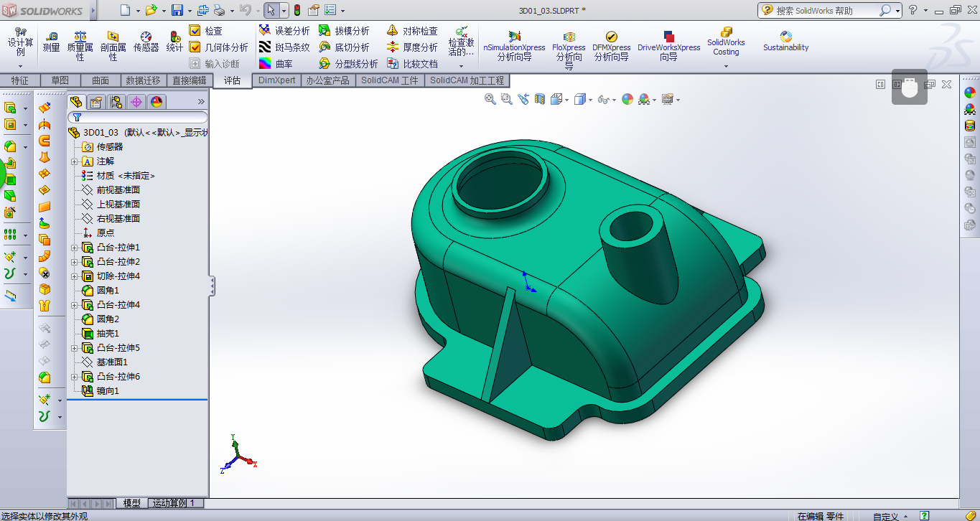Open the 运动算例 1 bottom tab

(174, 503)
